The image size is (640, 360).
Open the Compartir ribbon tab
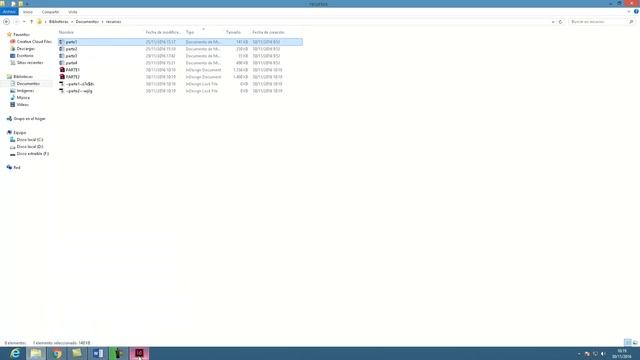(50, 12)
